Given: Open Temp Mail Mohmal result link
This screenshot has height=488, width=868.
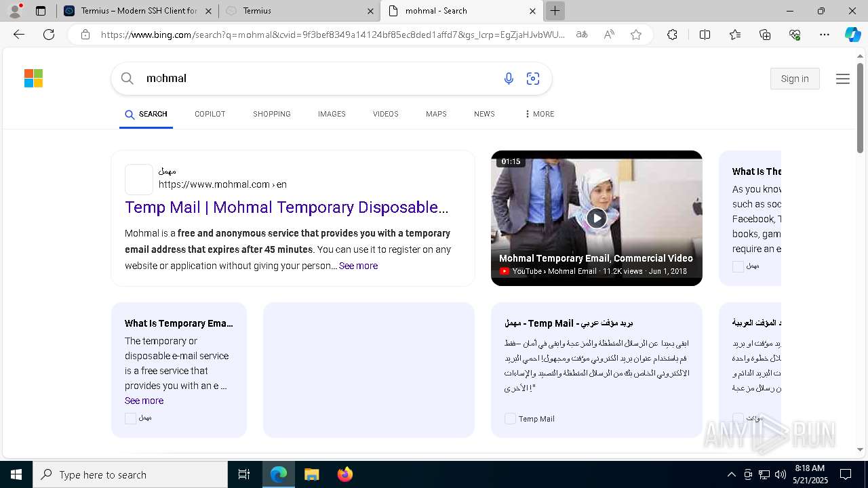Looking at the screenshot, I should pyautogui.click(x=286, y=207).
